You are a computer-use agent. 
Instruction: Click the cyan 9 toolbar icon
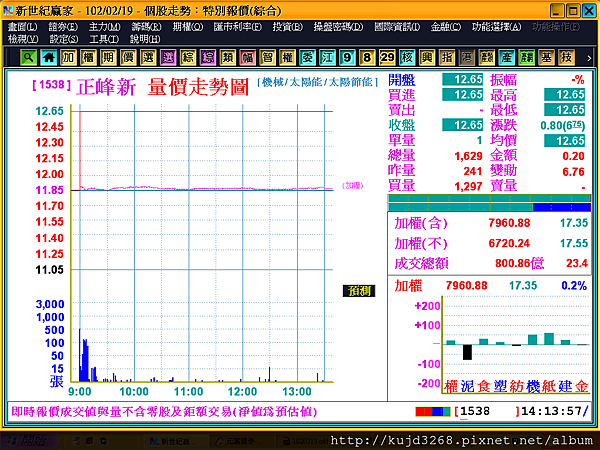coord(347,58)
